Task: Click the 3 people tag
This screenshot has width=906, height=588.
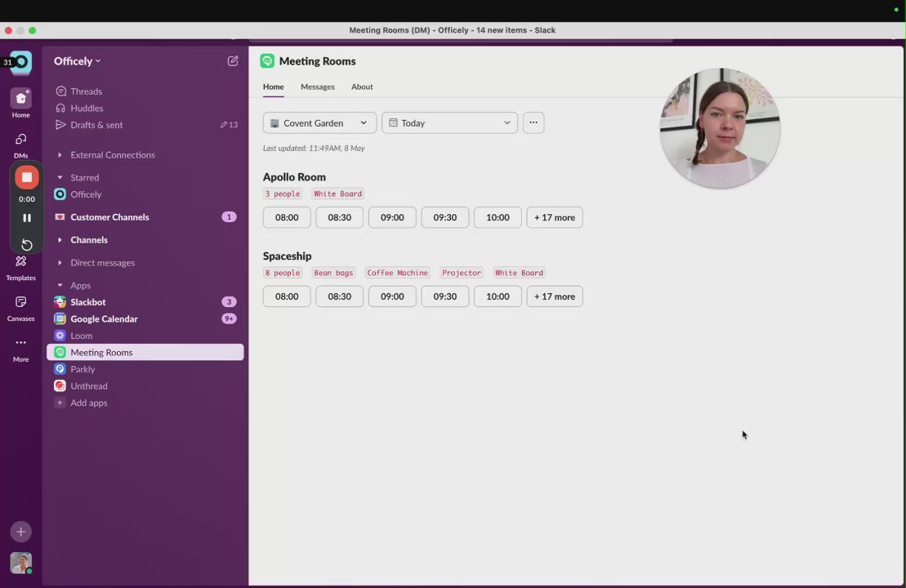Action: (x=283, y=194)
